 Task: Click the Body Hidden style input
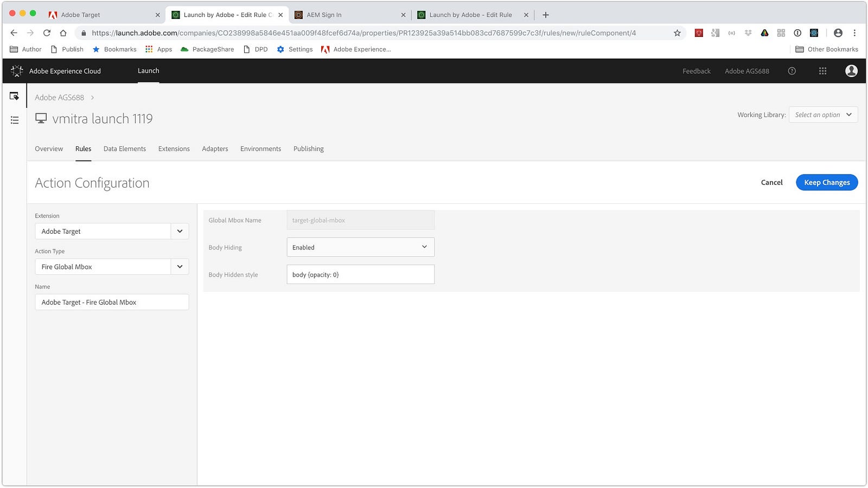point(360,274)
